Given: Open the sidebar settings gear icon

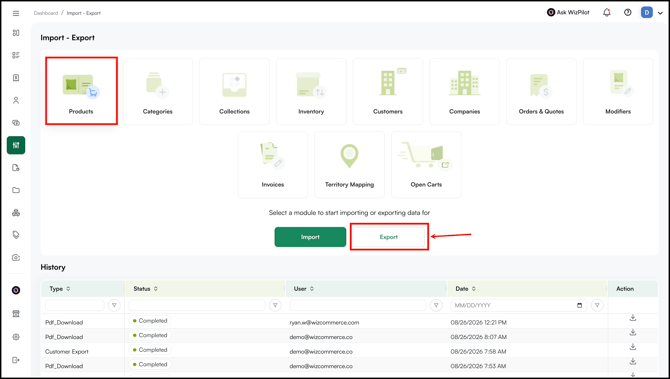Looking at the screenshot, I should (16, 337).
